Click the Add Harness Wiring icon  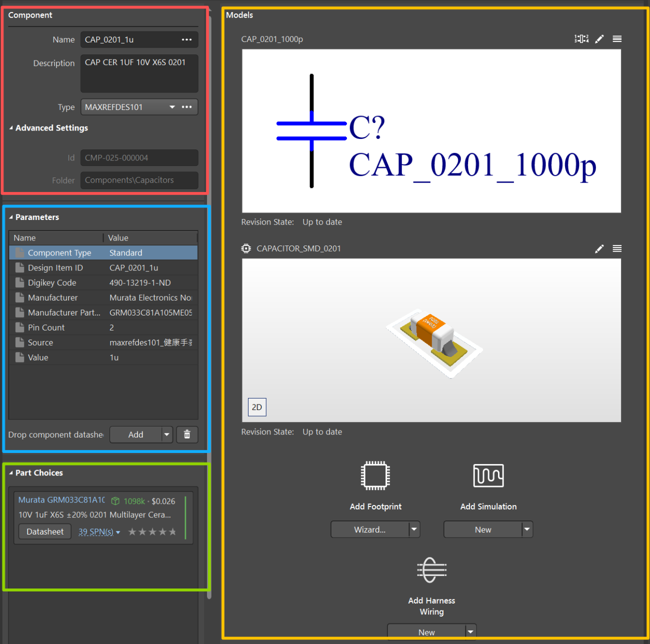click(432, 570)
